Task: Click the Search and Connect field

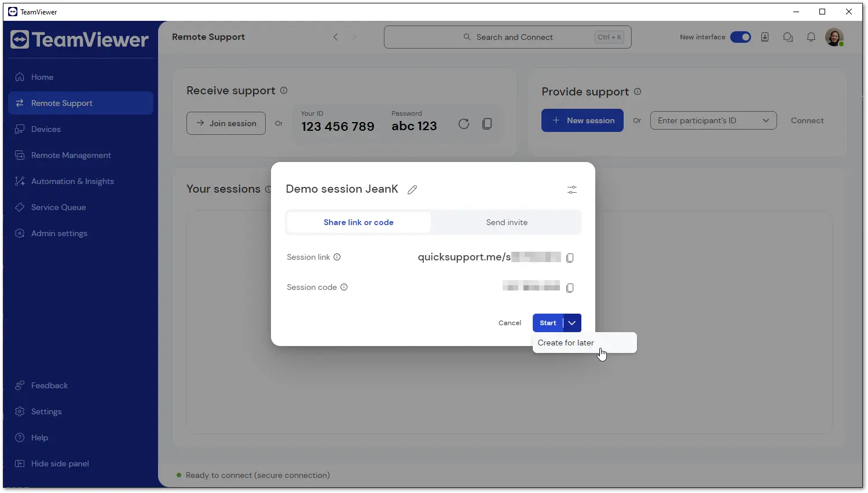Action: (x=508, y=37)
